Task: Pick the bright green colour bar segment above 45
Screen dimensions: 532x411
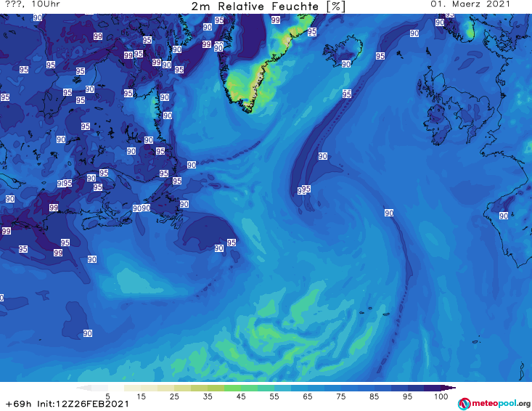Action: [232, 388]
